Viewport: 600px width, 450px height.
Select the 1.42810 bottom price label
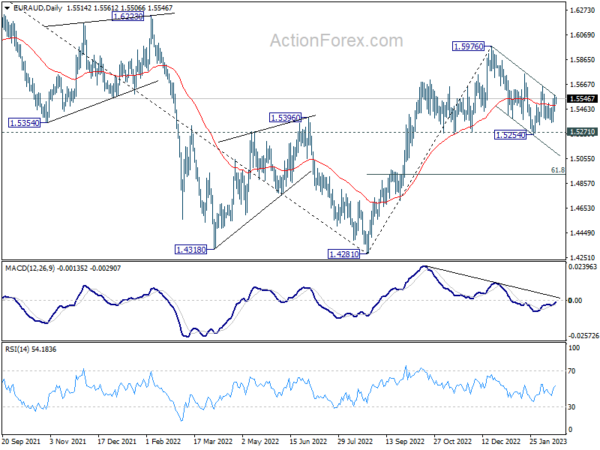[344, 254]
